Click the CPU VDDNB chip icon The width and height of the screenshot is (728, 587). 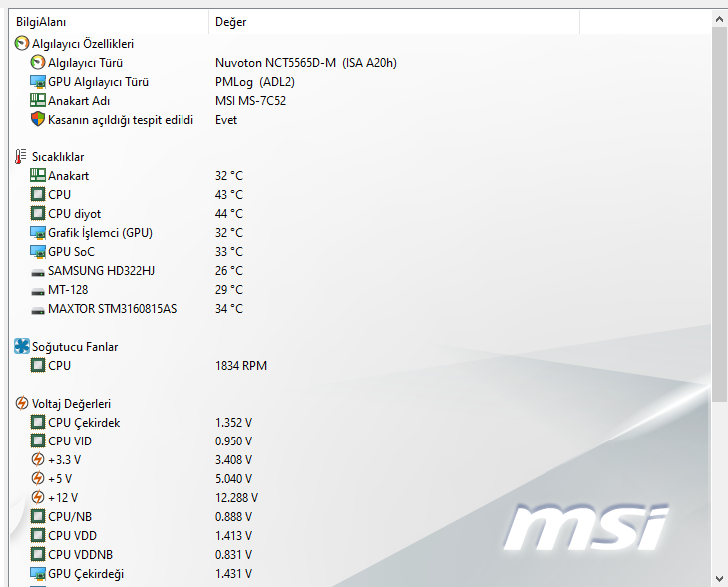(38, 554)
